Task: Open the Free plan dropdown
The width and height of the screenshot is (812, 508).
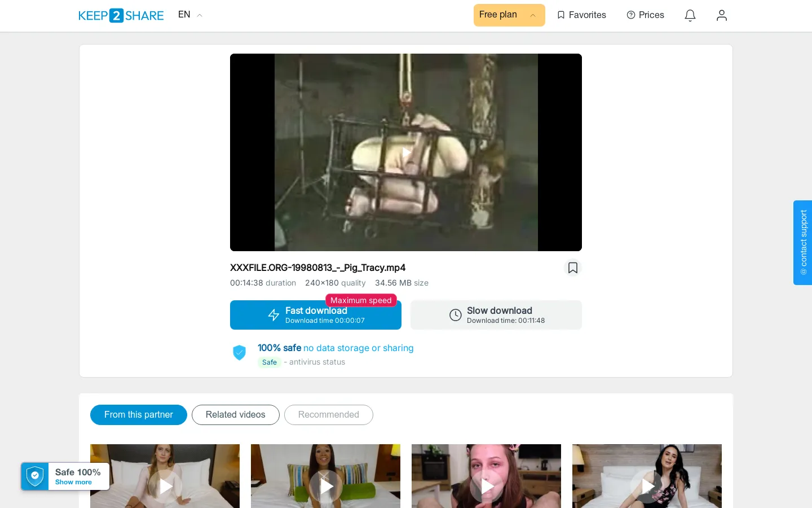Action: (x=509, y=15)
